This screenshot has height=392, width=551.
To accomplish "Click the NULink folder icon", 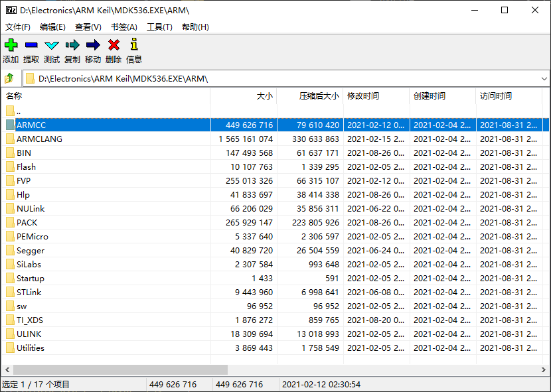I will click(10, 209).
